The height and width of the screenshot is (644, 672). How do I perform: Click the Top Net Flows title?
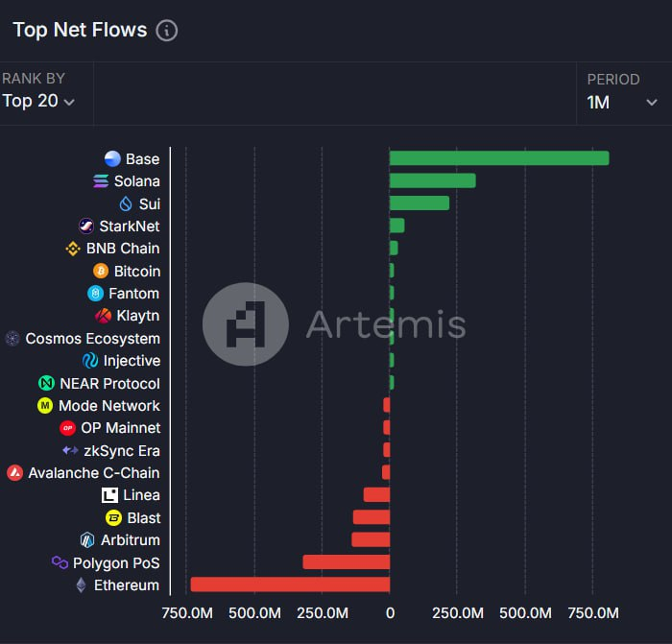(80, 30)
